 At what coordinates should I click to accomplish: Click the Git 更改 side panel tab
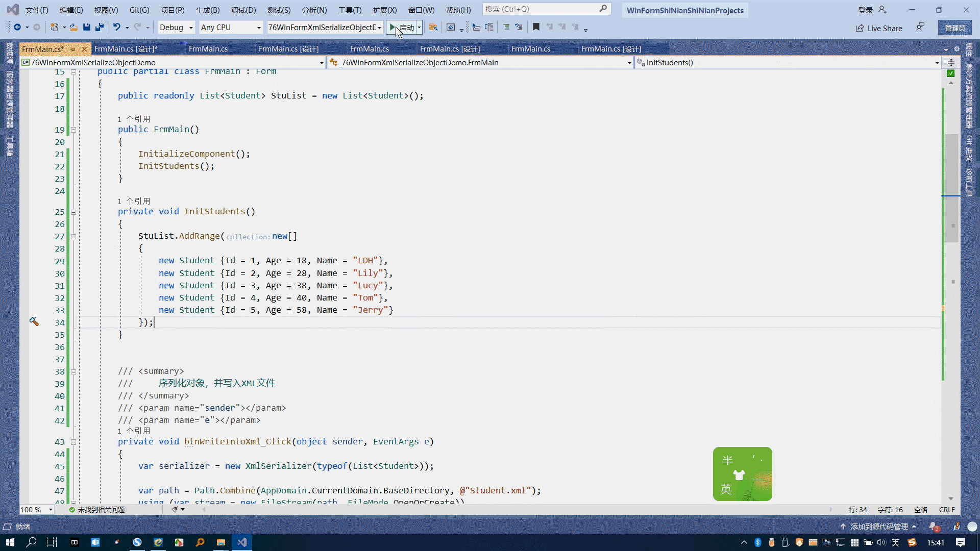coord(969,148)
